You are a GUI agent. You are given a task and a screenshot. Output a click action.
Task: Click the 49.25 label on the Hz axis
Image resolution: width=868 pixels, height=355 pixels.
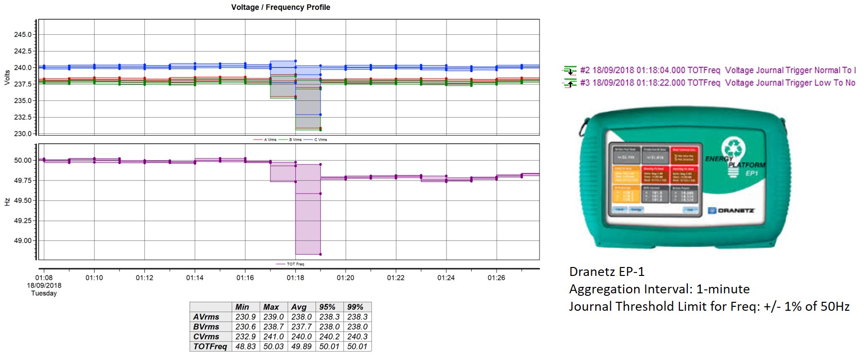click(x=22, y=220)
